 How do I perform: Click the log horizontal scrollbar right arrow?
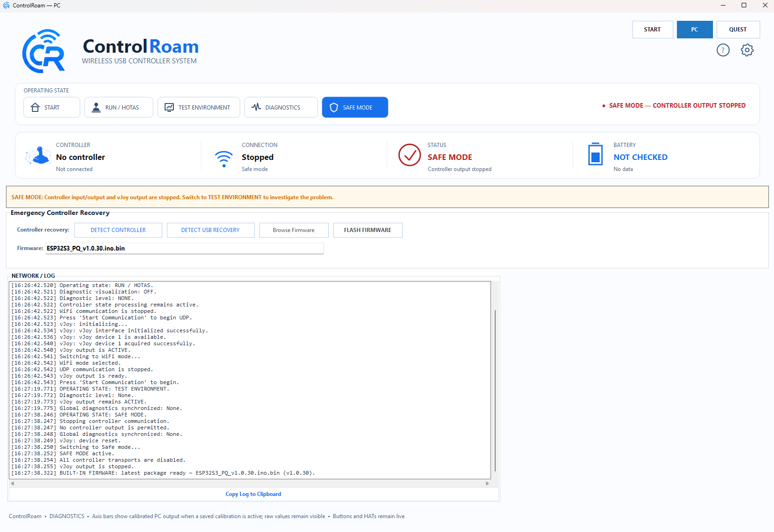487,483
